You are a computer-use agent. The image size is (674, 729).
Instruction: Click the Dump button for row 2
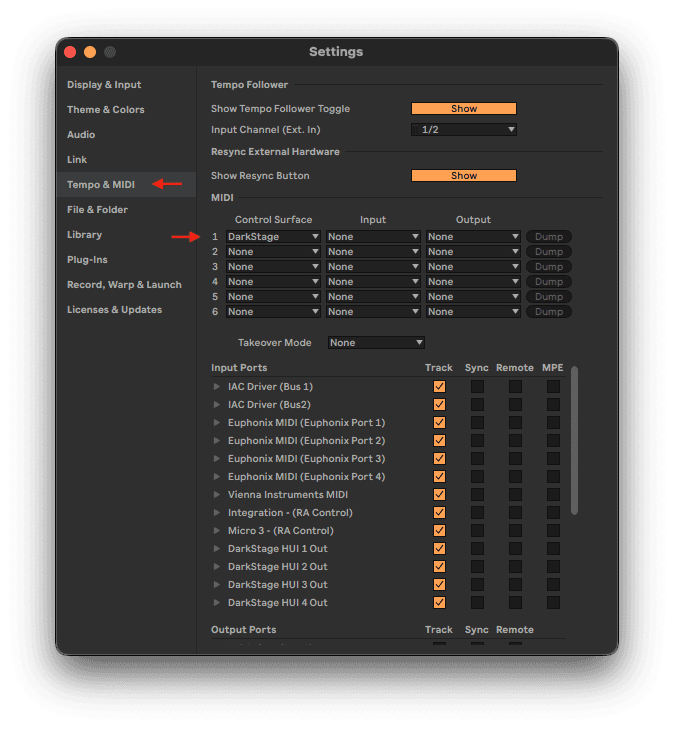coord(548,252)
